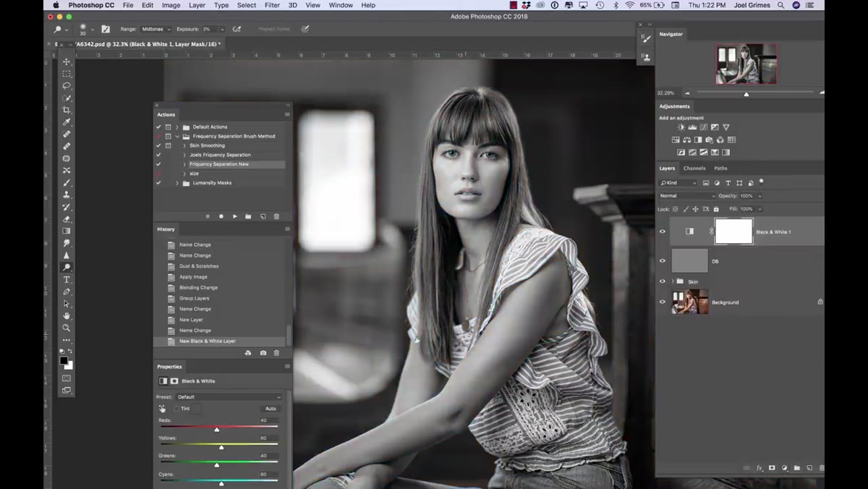
Task: Open the Image menu
Action: point(171,5)
